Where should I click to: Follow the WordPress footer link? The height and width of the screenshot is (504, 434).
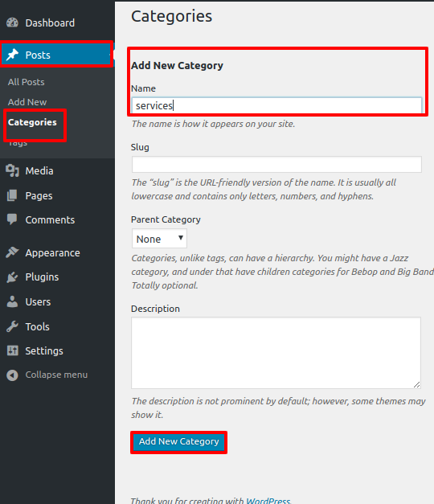tap(268, 500)
